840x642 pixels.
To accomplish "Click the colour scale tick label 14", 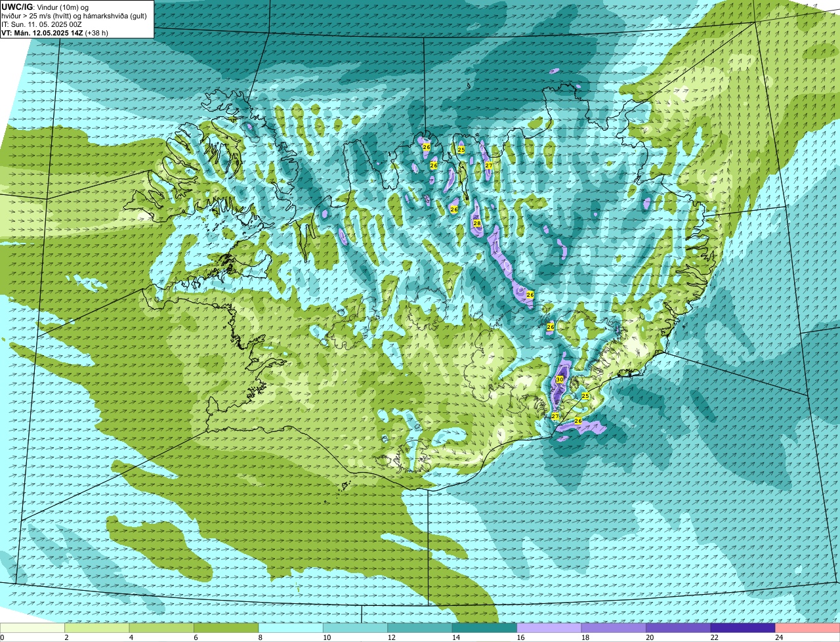I will (x=455, y=637).
